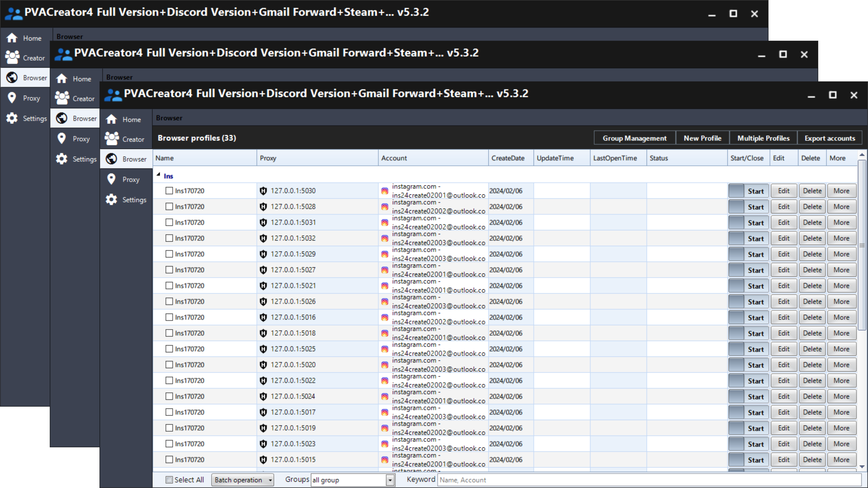The width and height of the screenshot is (868, 488).
Task: Enable the Select All checkbox
Action: click(169, 480)
